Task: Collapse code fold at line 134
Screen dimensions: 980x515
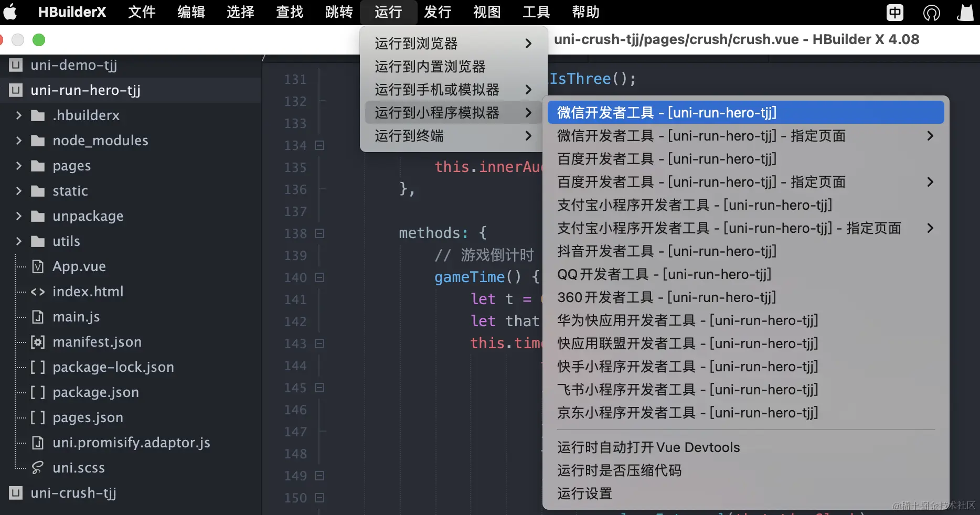Action: coord(319,145)
